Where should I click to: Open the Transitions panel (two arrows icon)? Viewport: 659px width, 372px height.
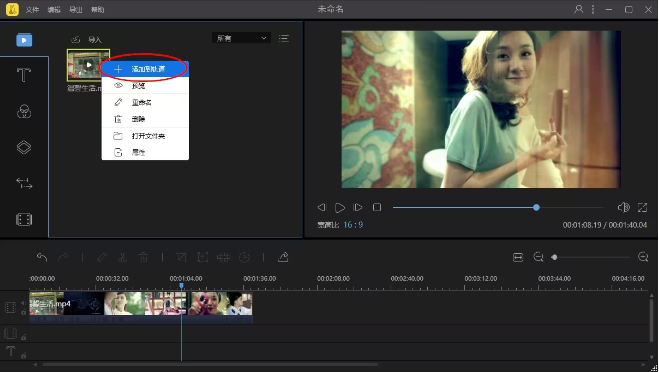(x=24, y=183)
